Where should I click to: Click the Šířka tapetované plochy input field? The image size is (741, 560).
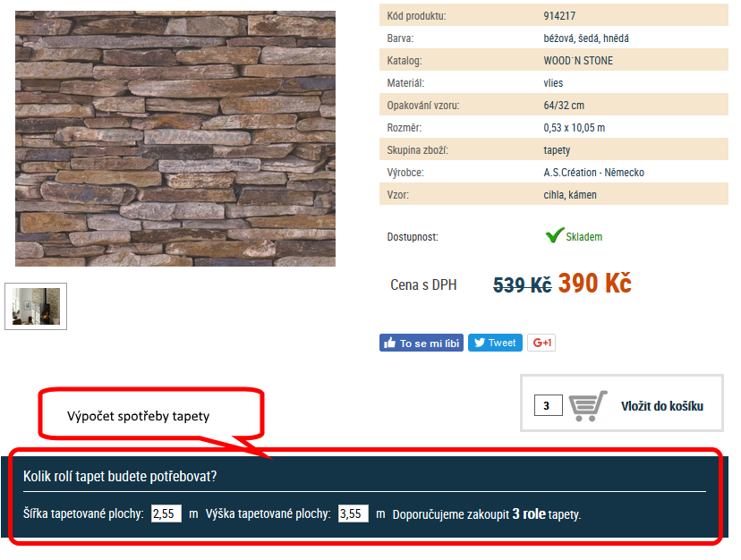(166, 513)
